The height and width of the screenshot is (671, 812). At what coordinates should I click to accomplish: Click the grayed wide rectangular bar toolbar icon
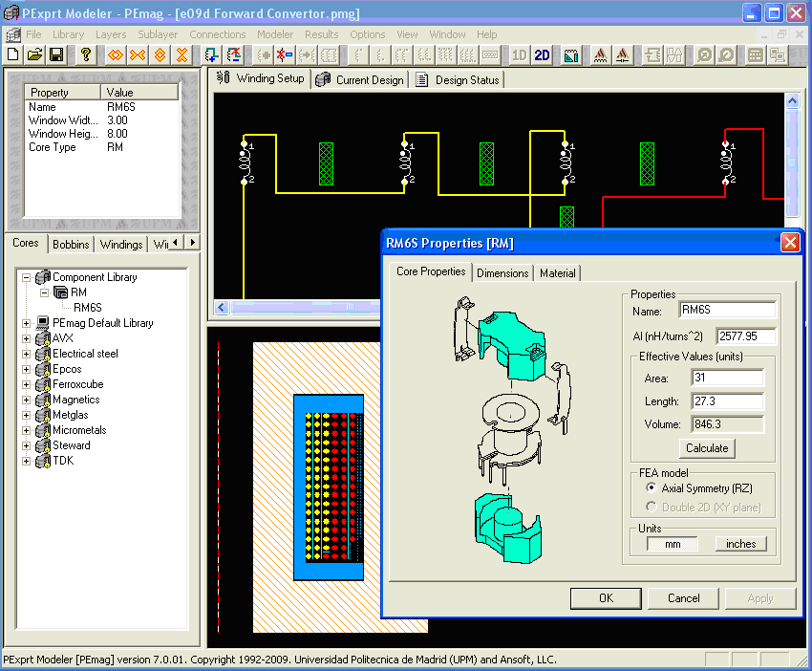click(490, 54)
